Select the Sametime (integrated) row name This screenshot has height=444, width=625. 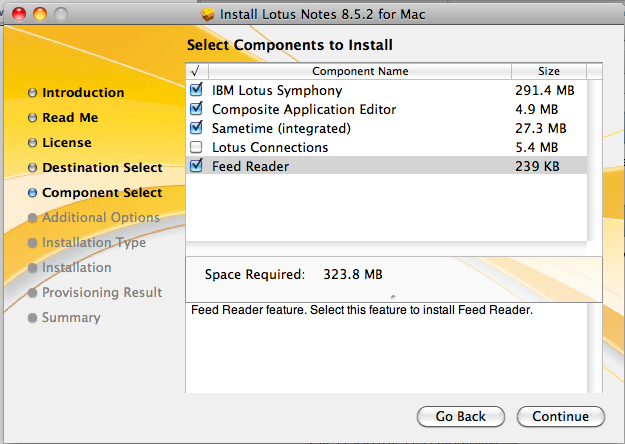click(281, 128)
